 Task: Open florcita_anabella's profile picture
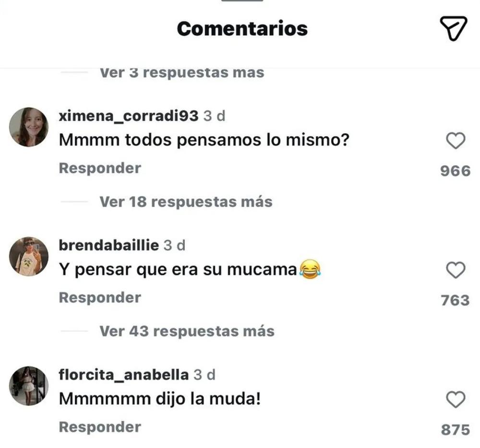coord(29,385)
